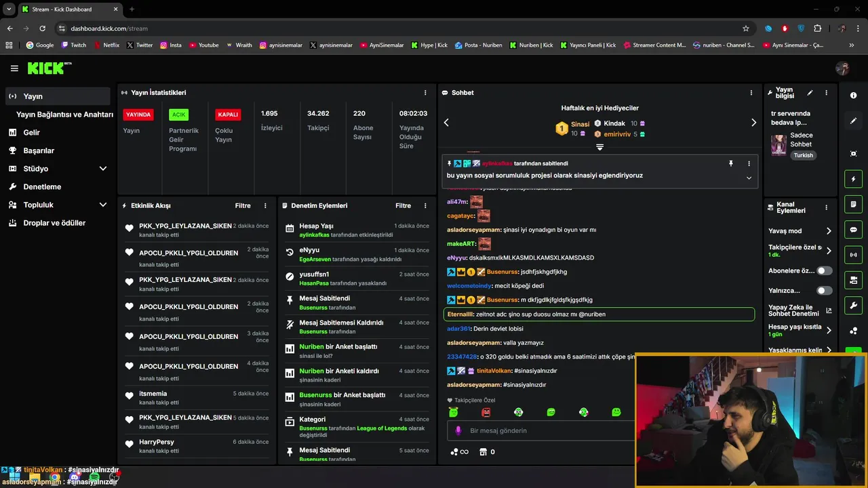This screenshot has width=868, height=488.
Task: Open Droplar ve ödüller sidebar item
Action: coord(58,222)
